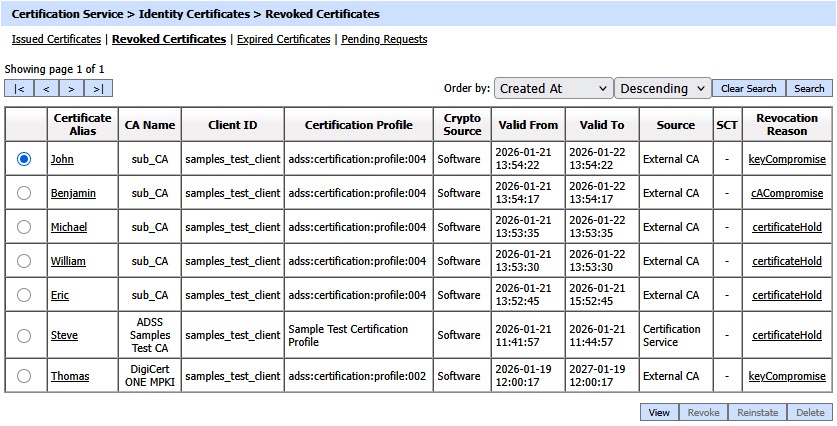
Task: Go to the next page
Action: 72,89
